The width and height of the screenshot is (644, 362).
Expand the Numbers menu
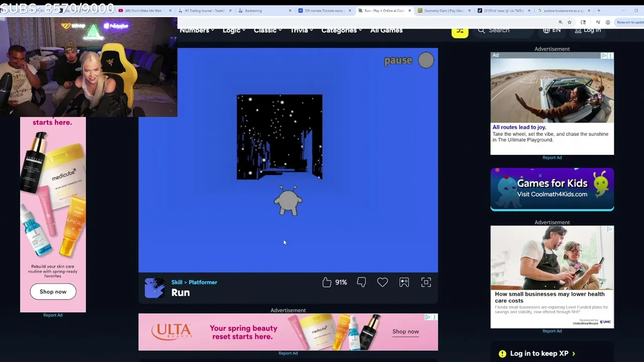coord(197,30)
